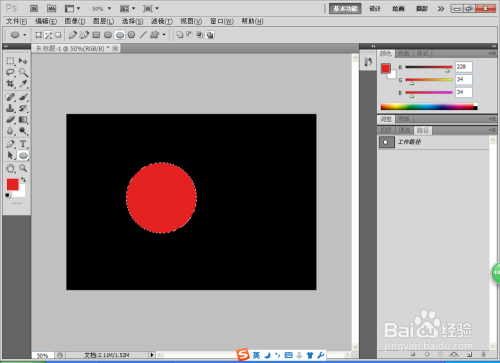
Task: Open custom shape geometry options dropdown
Action: point(164,35)
